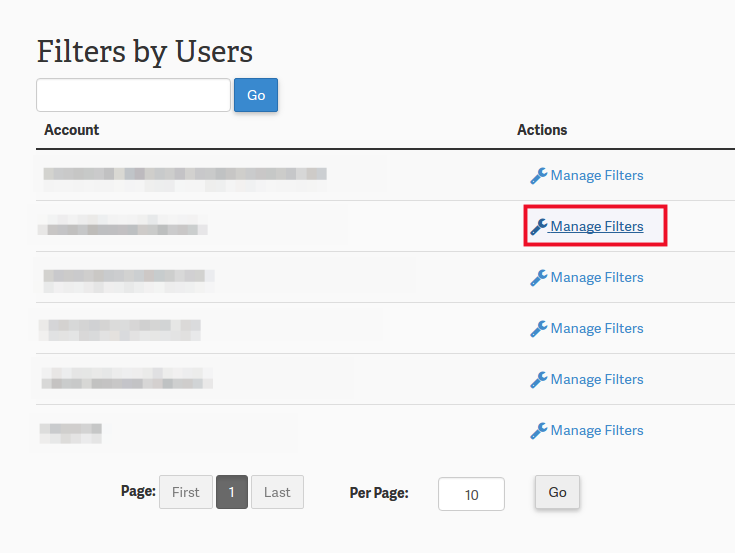
Task: Click the wrench icon in the third account row
Action: coord(538,278)
